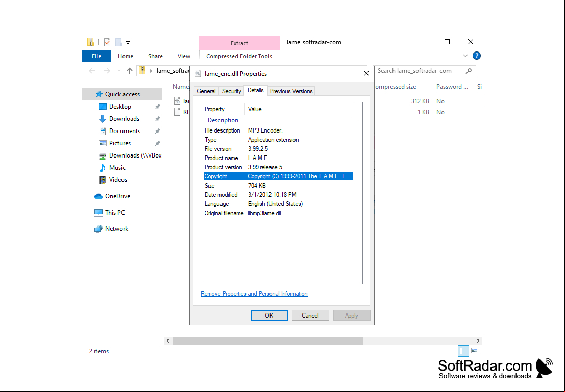Select the pink Extract contextual tab
The width and height of the screenshot is (565, 392).
coord(239,43)
